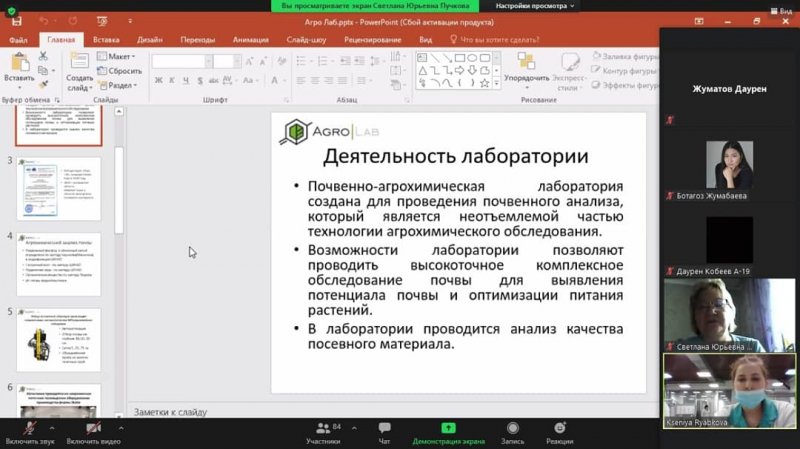Open the Макет layout dropdown
Image resolution: width=800 pixels, height=449 pixels.
coord(116,56)
